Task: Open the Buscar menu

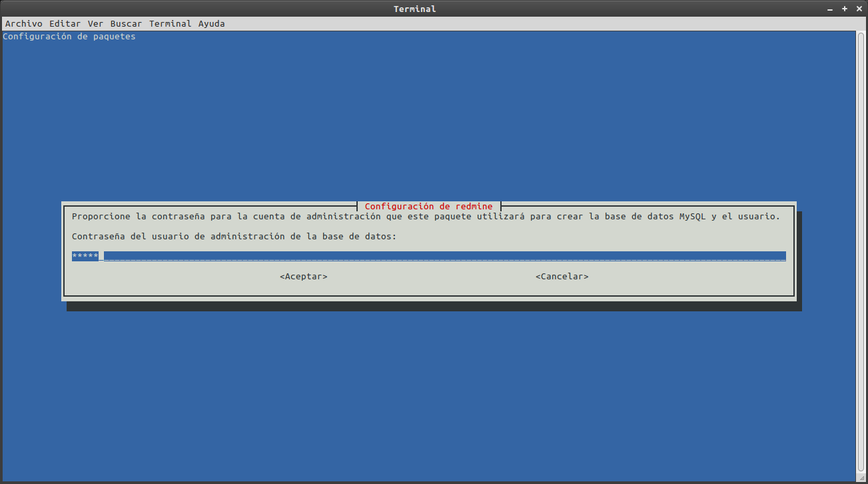Action: [x=126, y=23]
